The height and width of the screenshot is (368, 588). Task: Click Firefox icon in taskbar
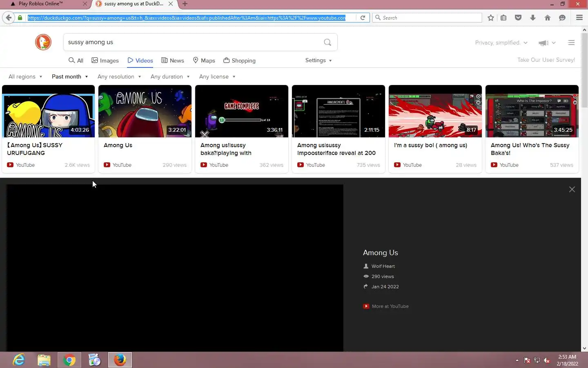[120, 360]
